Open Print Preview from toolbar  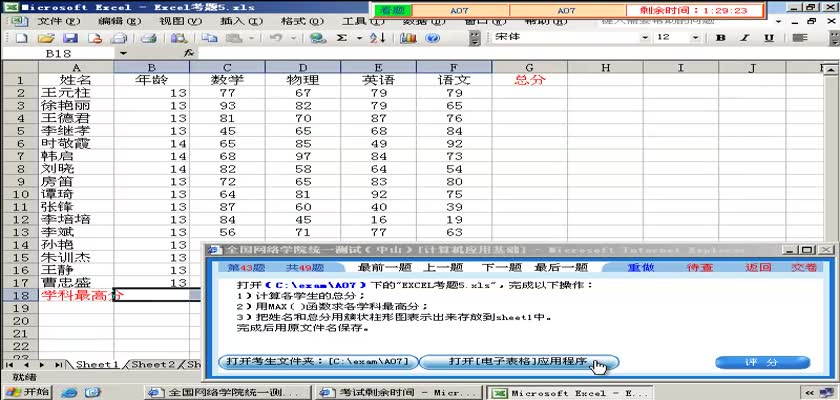(118, 38)
